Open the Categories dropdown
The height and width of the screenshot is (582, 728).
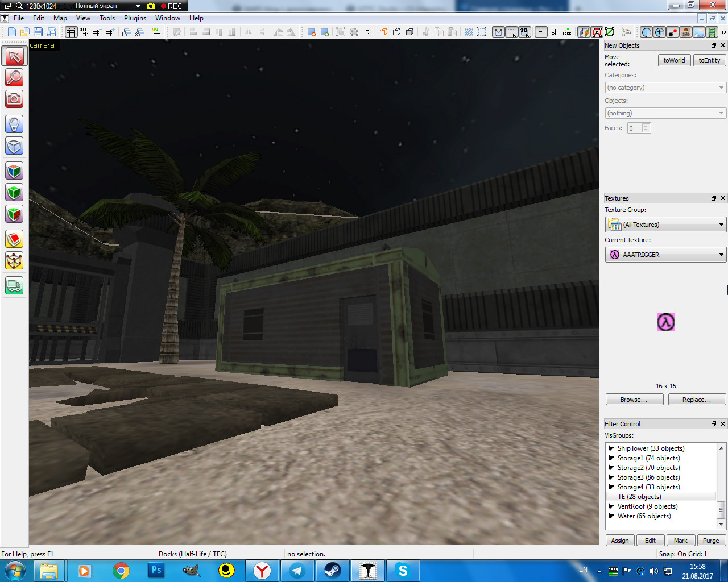point(665,88)
